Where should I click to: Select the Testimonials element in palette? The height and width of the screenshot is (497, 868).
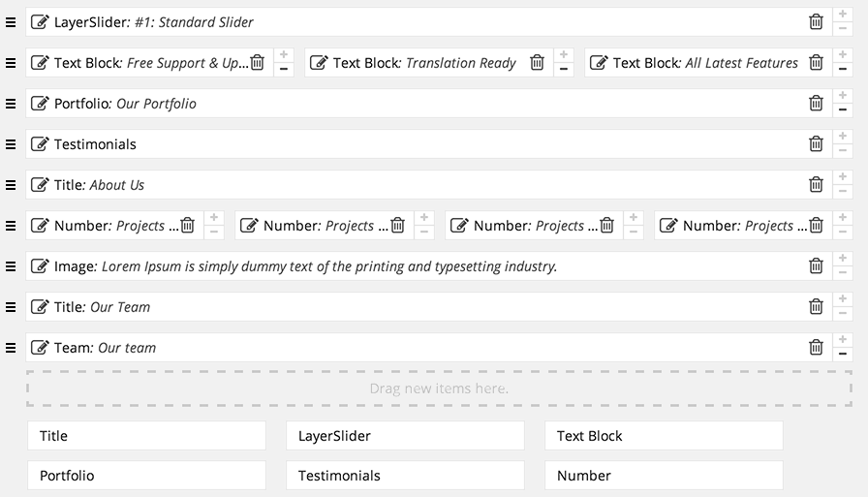click(x=405, y=476)
